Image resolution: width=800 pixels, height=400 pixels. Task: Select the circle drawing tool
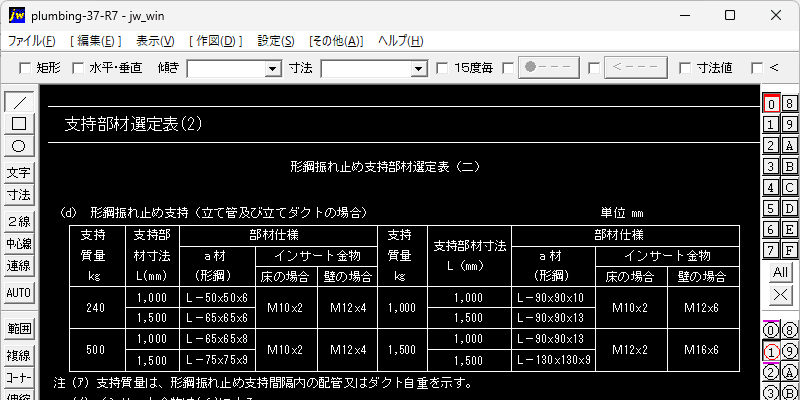(19, 146)
